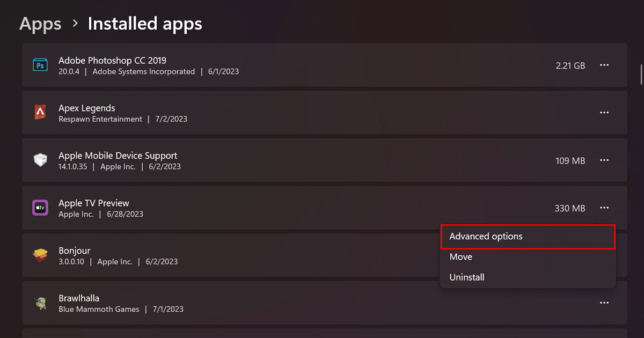Choose Move from the context menu
644x338 pixels.
tap(461, 257)
